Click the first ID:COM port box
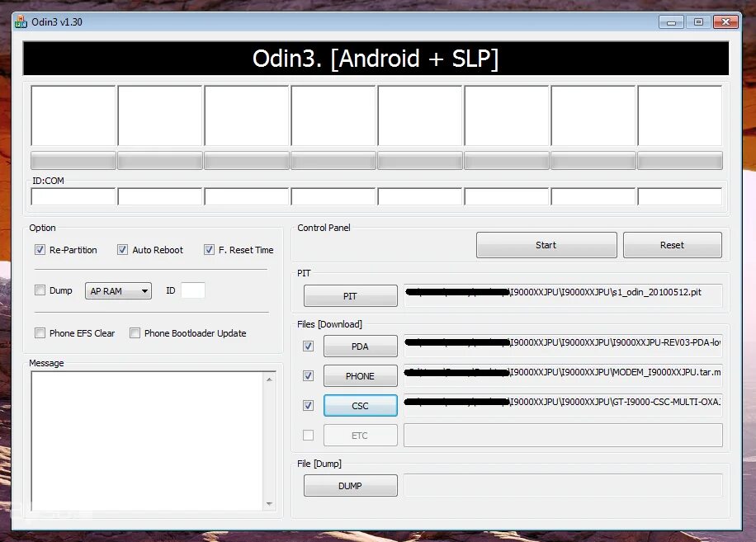Viewport: 756px width, 542px height. pos(73,196)
